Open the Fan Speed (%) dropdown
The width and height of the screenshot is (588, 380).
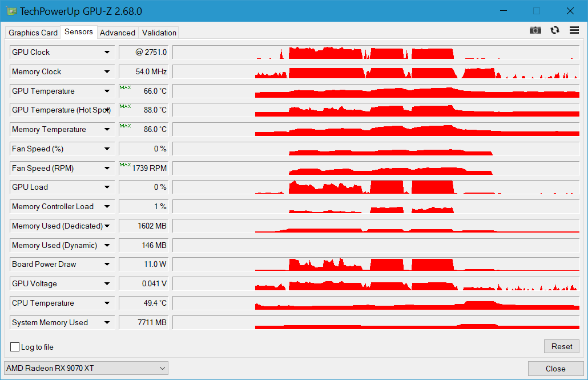[x=107, y=149]
